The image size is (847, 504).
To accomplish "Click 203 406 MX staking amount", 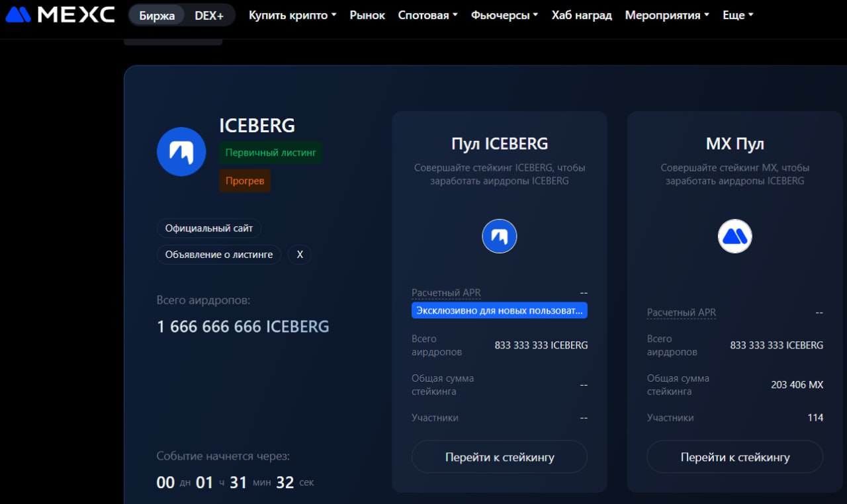I will pyautogui.click(x=797, y=384).
